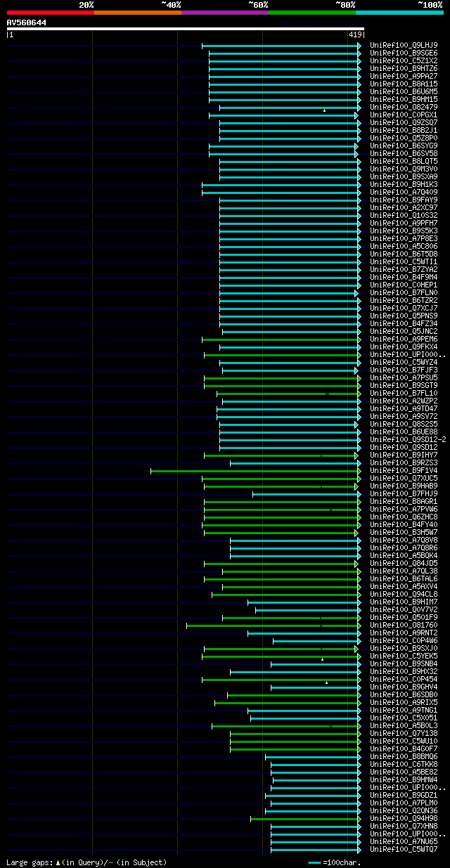Select the label UniRef100_C5WYZ4
The width and height of the screenshot is (450, 868).
(404, 362)
